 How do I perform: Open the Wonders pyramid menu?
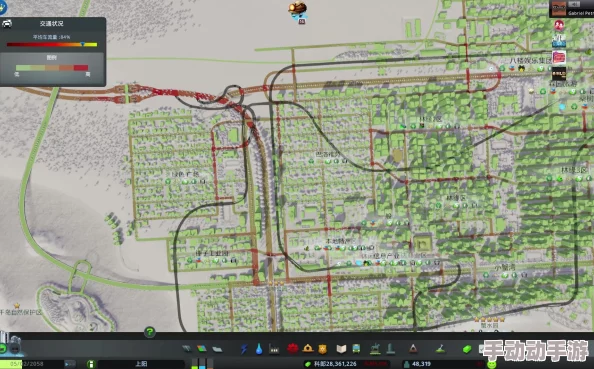click(413, 349)
